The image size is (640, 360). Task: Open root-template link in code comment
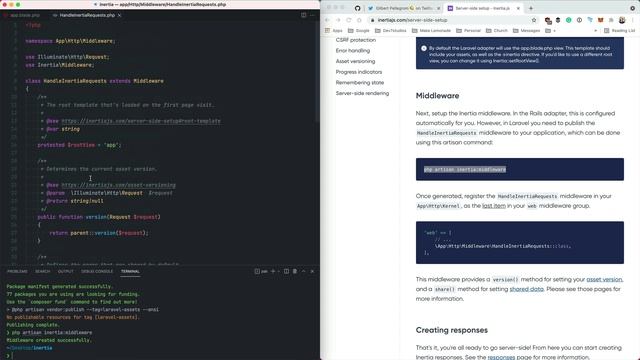click(x=141, y=121)
